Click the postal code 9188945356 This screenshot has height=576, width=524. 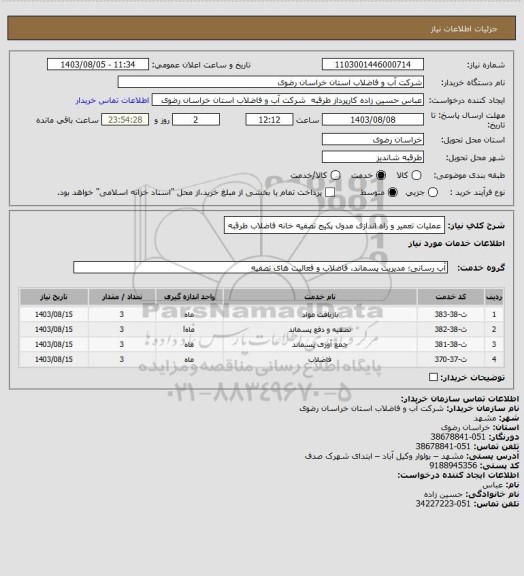coord(453,465)
